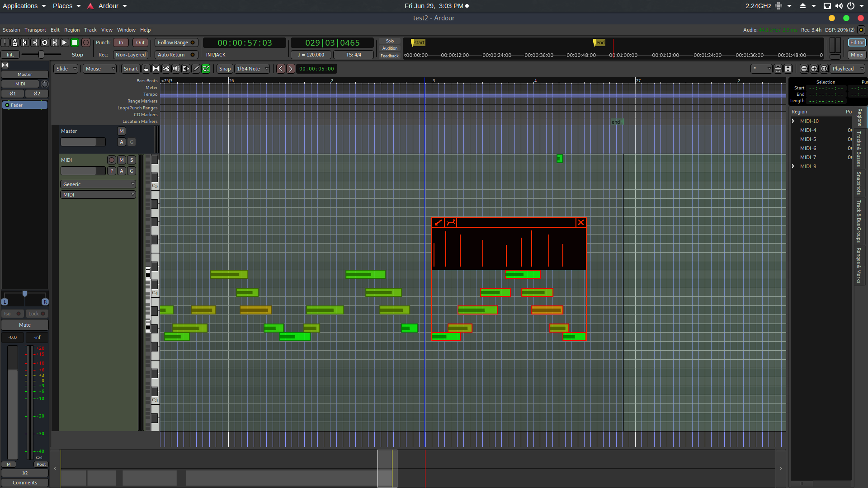Click the Mixer button
Image resolution: width=868 pixels, height=488 pixels.
pos(857,55)
